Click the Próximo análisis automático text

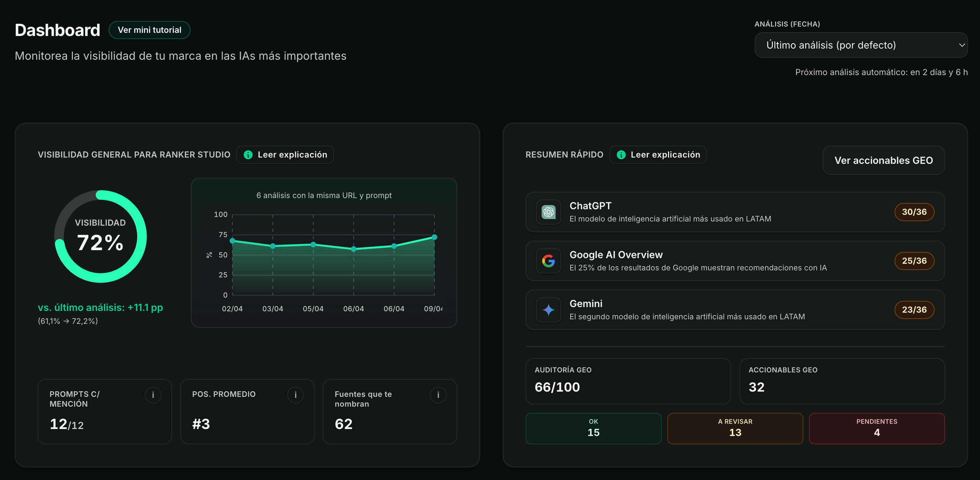881,72
